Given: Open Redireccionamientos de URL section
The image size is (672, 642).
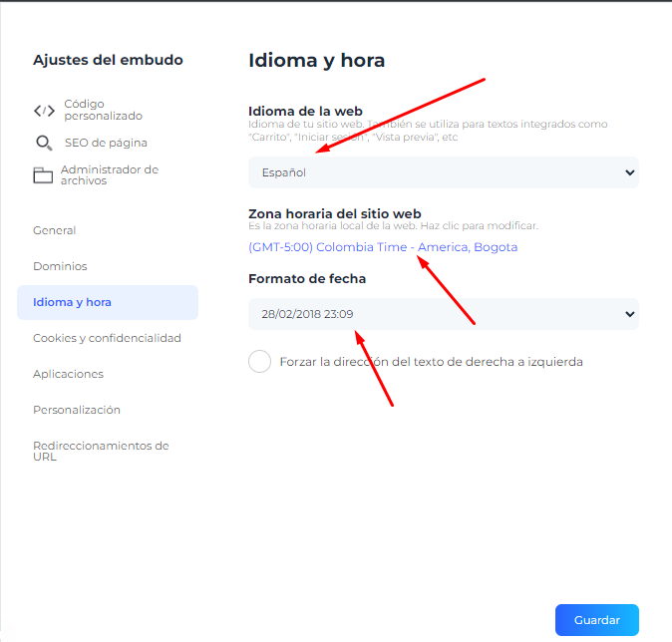Looking at the screenshot, I should coord(101,451).
